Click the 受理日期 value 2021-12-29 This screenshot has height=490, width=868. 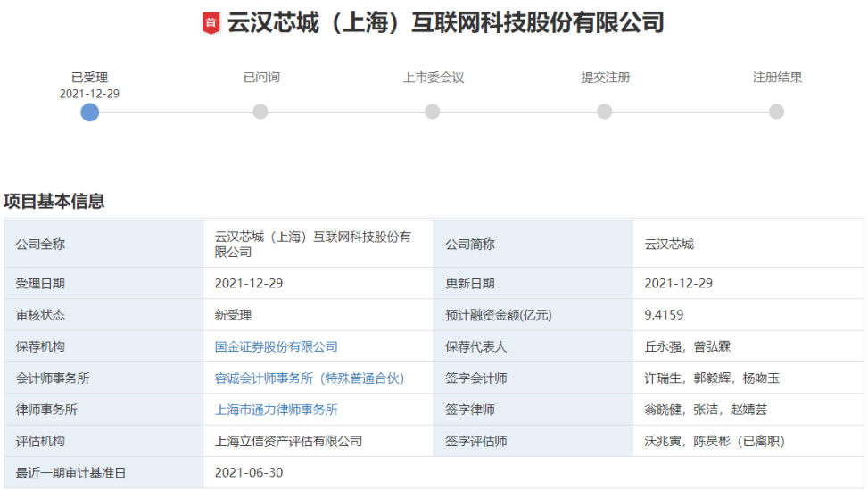point(249,284)
